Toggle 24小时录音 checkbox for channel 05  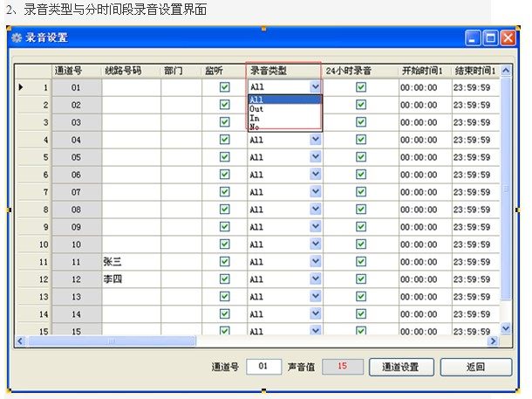point(361,157)
